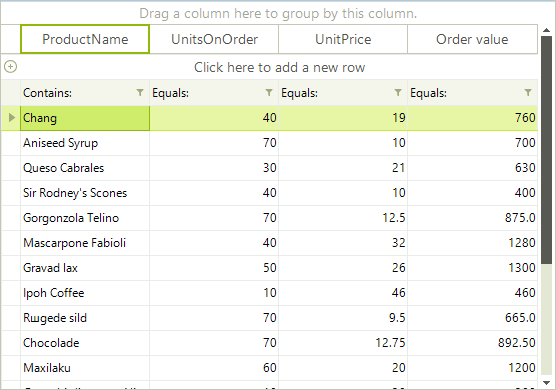The height and width of the screenshot is (390, 556).
Task: Sort by UnitPrice column header
Action: pos(343,39)
